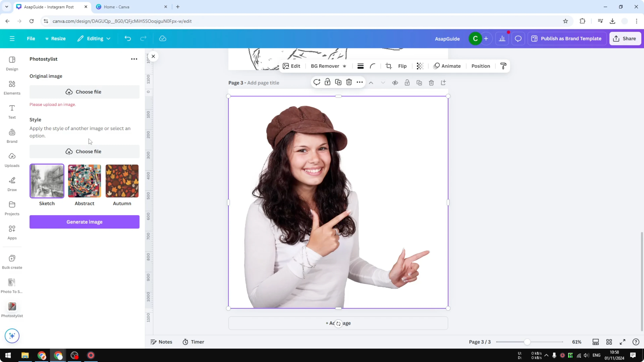Open the BG Remover dropdown arrow
644x362 pixels.
point(345,66)
